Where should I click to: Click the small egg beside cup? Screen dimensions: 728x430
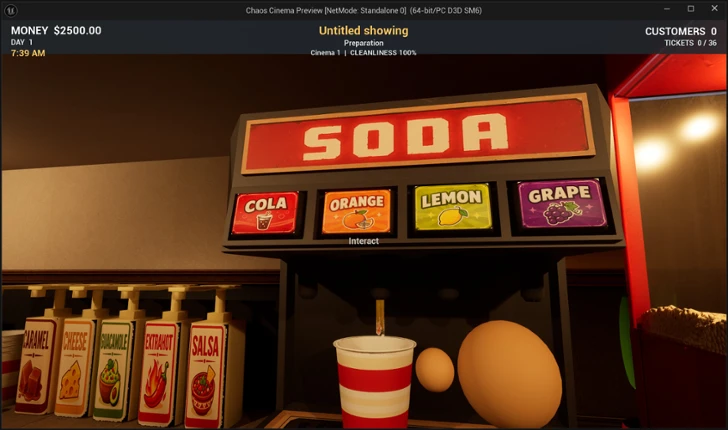435,370
